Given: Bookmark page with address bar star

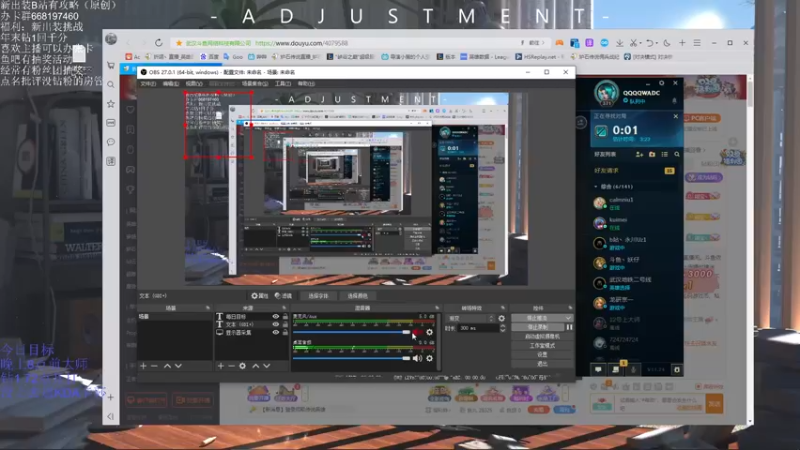Looking at the screenshot, I should (x=179, y=43).
